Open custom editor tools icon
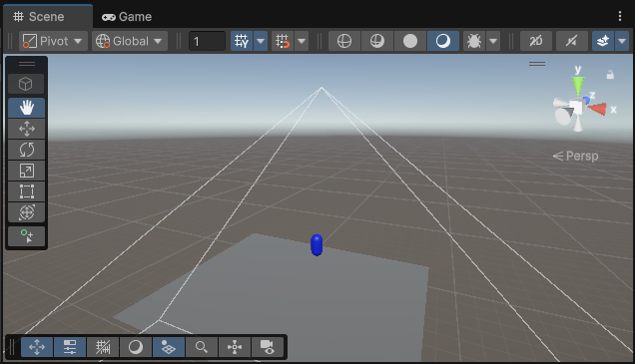This screenshot has width=635, height=364. tap(27, 236)
